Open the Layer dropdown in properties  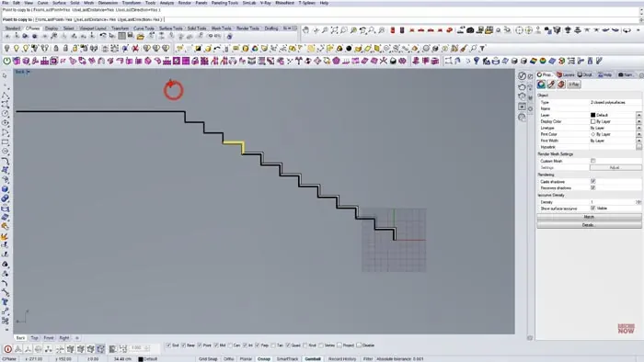[x=638, y=115]
